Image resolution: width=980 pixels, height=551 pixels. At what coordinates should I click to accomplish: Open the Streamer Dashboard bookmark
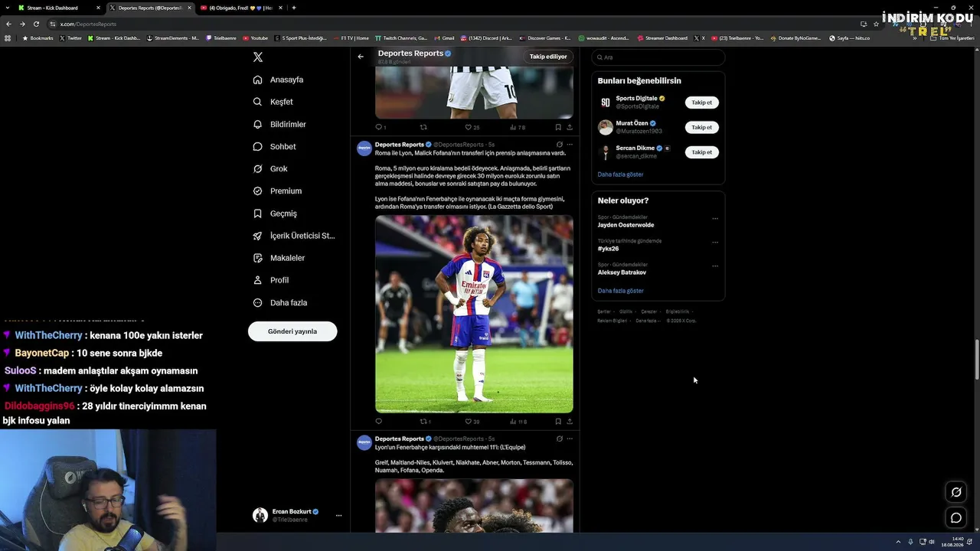tap(662, 38)
